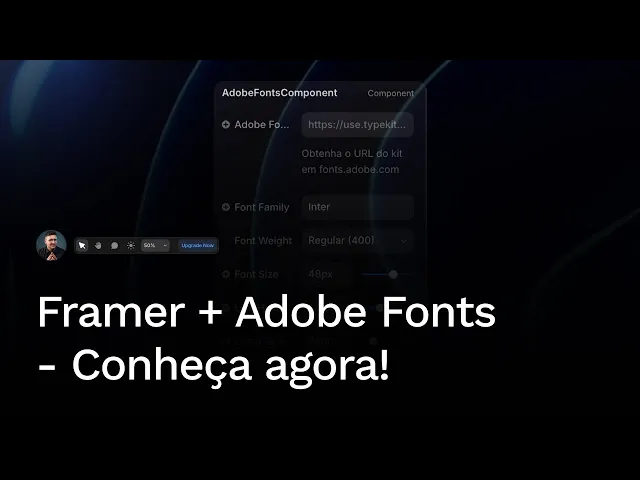Click plus icon beside Font Size
The image size is (640, 480).
(x=226, y=274)
